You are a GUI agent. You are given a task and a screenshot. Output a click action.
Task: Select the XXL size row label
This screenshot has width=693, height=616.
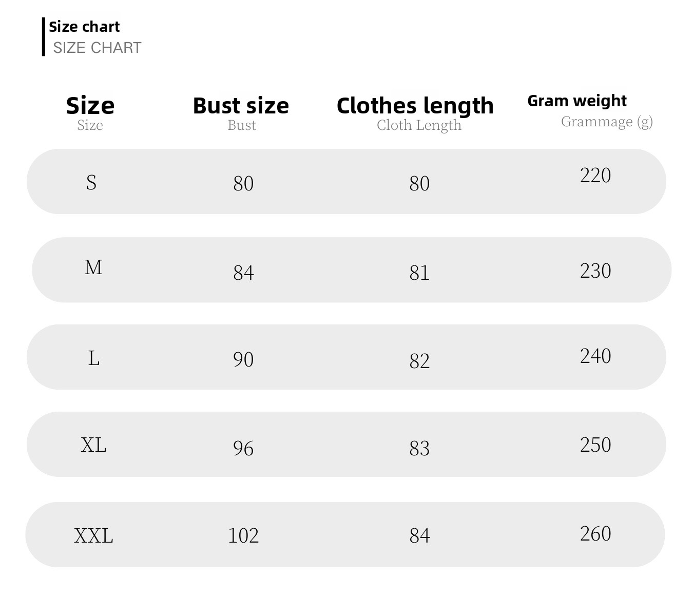(x=93, y=535)
